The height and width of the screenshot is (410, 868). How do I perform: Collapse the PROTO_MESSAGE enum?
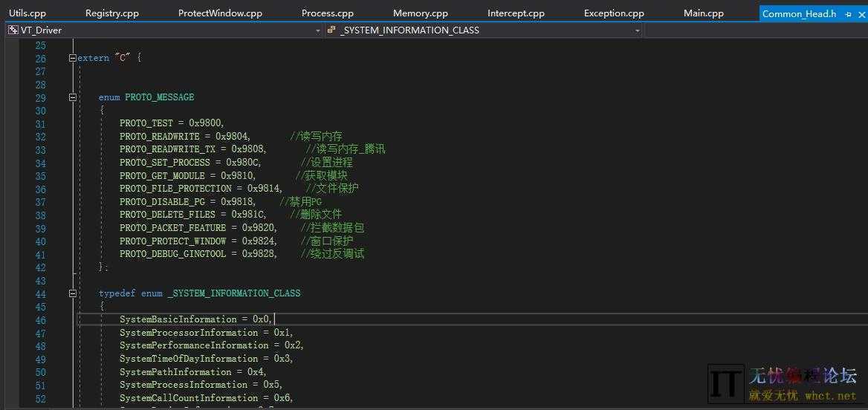tap(72, 97)
